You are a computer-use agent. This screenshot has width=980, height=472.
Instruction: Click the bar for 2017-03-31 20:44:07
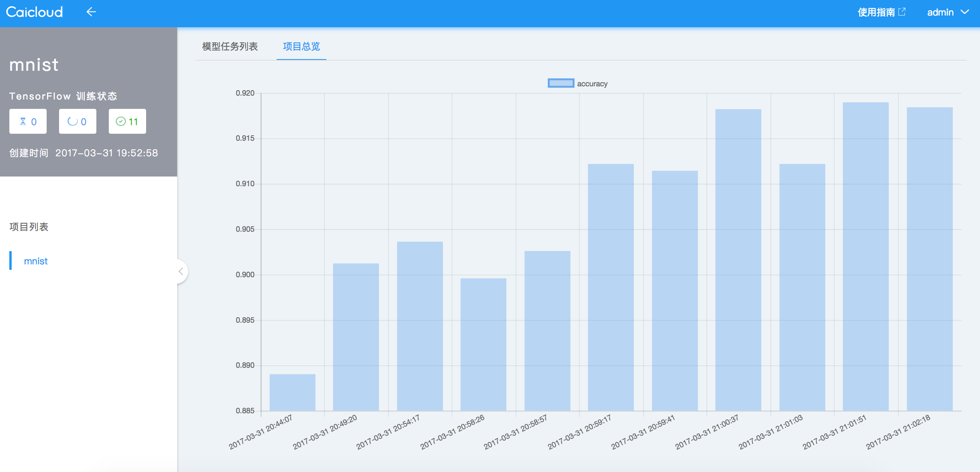tap(292, 392)
